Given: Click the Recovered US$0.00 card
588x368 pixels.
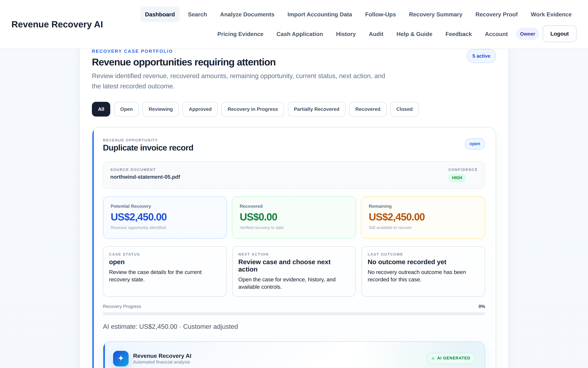Looking at the screenshot, I should pos(294,217).
